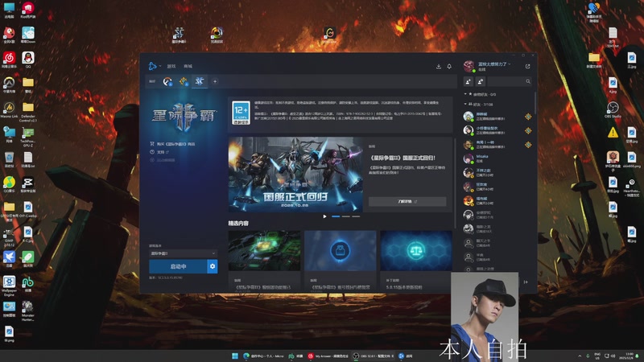Open the Defender Control folder

click(x=28, y=112)
